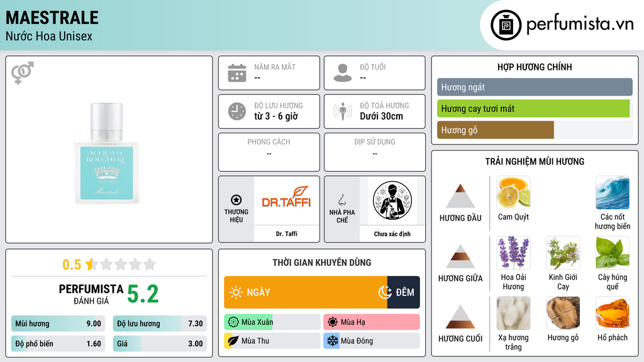Open the Hương gỗ wood log image
644x362 pixels.
point(563,313)
